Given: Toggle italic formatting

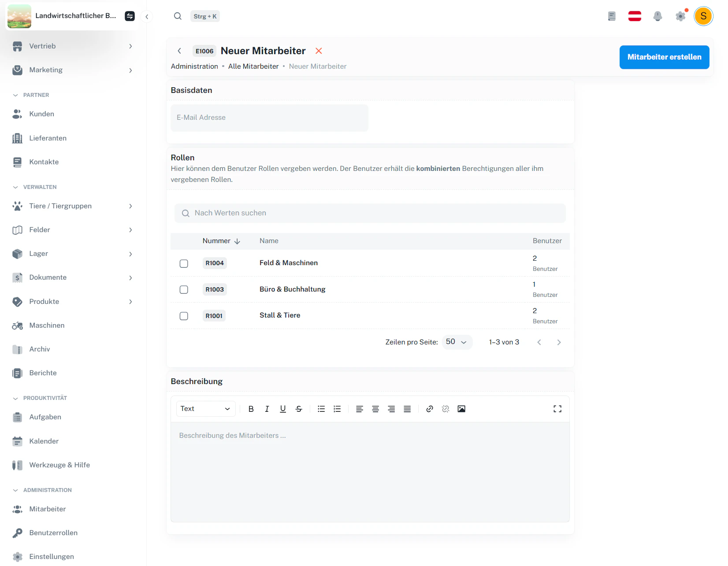Looking at the screenshot, I should (267, 409).
